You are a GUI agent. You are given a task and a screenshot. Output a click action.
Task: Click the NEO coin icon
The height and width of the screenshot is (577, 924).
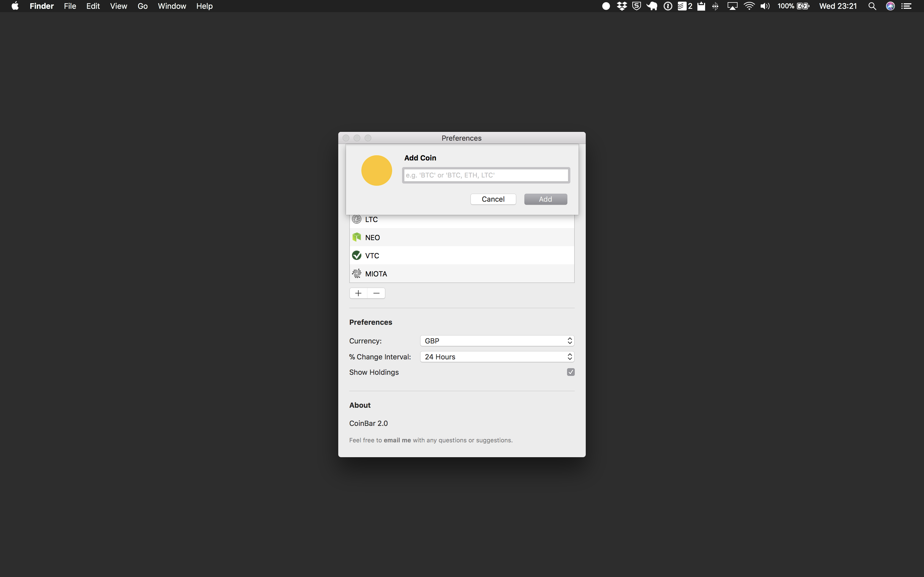point(357,237)
